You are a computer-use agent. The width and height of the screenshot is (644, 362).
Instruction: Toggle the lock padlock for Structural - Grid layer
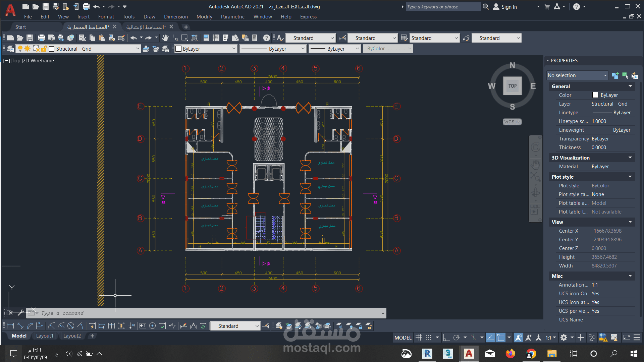coord(44,49)
